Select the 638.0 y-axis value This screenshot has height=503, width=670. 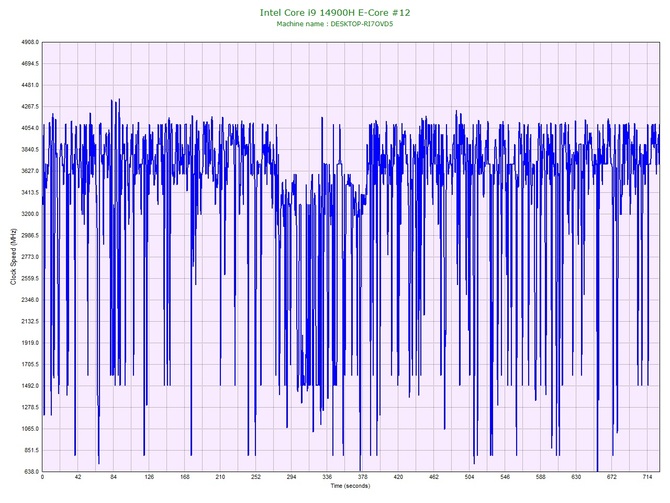tap(31, 472)
